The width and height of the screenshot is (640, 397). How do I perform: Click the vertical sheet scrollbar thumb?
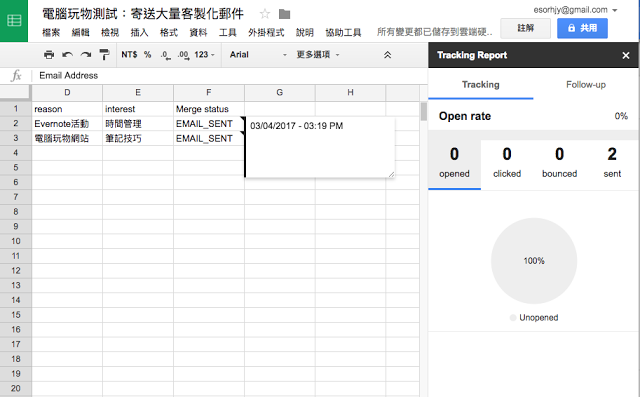424,112
